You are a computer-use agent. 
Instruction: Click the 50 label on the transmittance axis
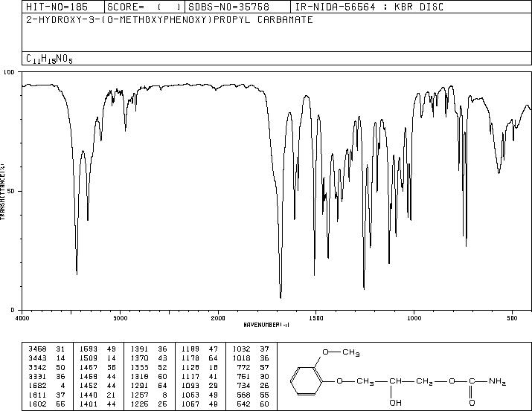12,191
